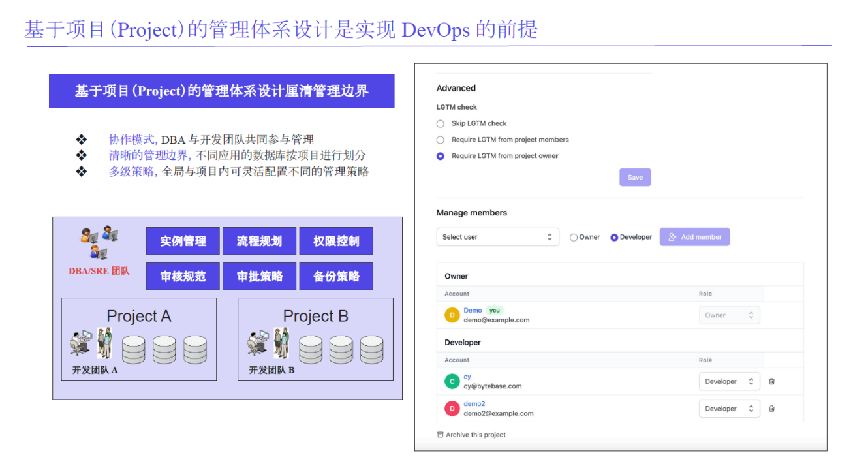
Task: Click the Save button
Action: (635, 178)
